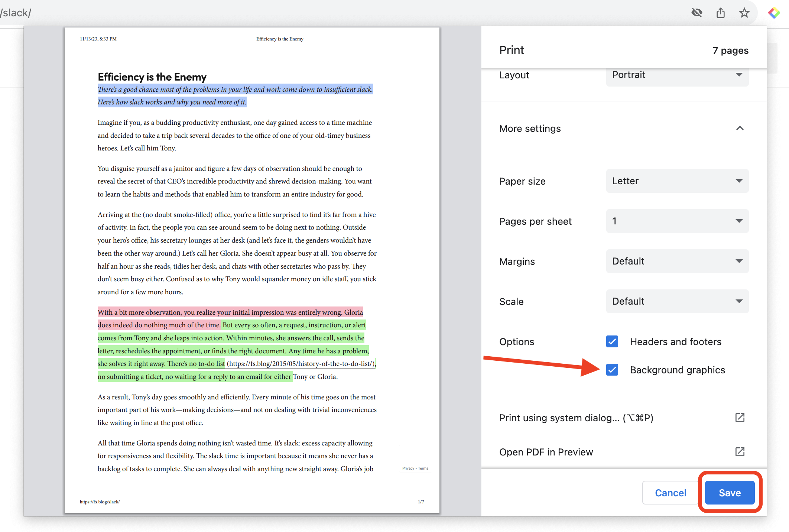The height and width of the screenshot is (532, 789).
Task: Click the 'More settings' label
Action: (530, 129)
